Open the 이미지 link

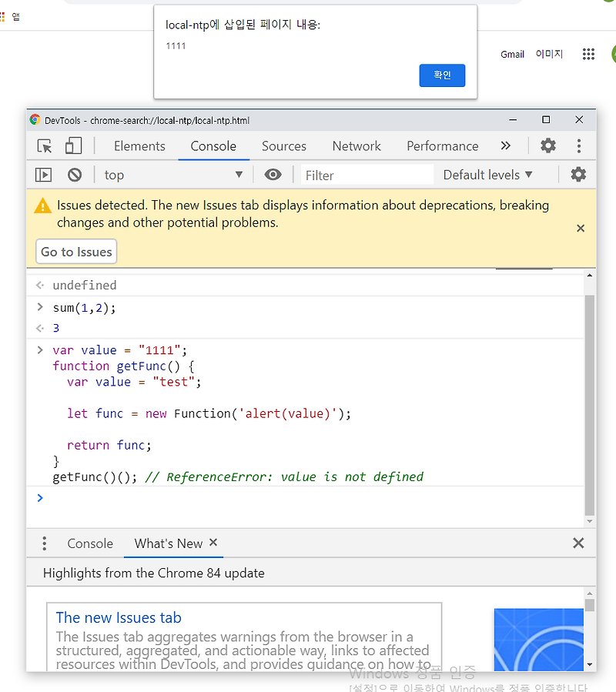549,54
